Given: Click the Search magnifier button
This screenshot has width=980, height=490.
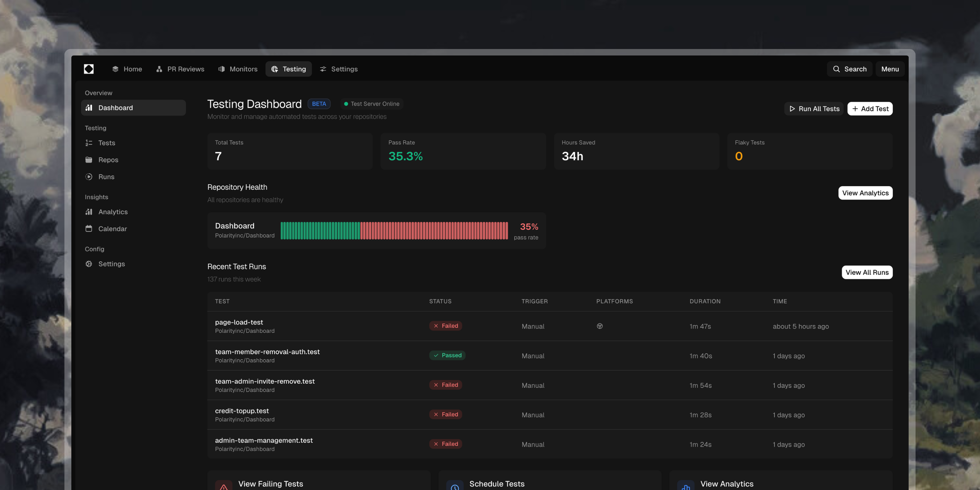Looking at the screenshot, I should [849, 69].
